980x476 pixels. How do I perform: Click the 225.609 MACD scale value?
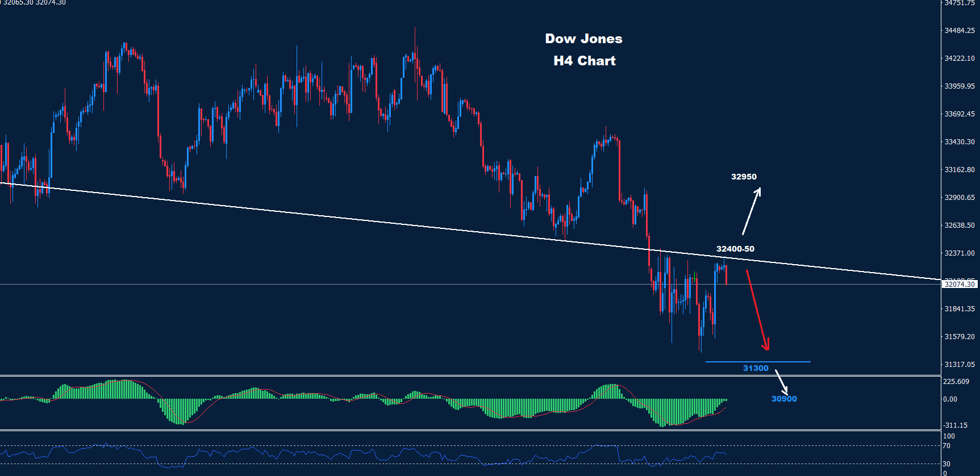coord(956,381)
